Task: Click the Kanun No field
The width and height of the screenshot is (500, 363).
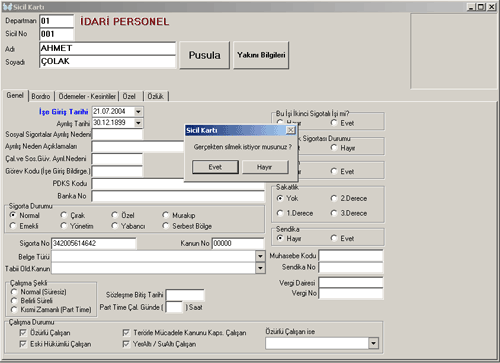Action: coord(238,243)
